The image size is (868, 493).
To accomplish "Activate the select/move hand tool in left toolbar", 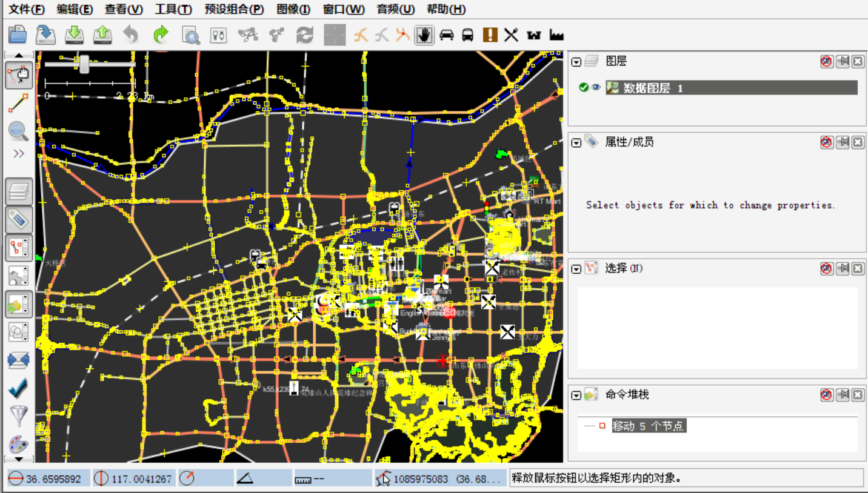I will 18,75.
